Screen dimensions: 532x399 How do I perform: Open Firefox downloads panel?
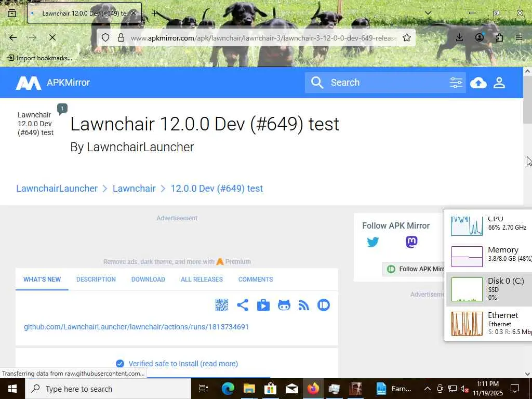(x=459, y=37)
